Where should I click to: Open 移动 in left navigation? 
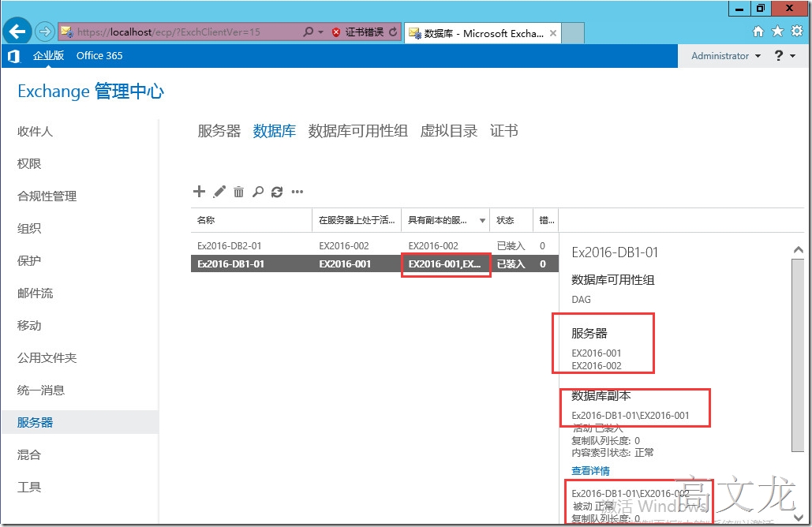point(29,326)
